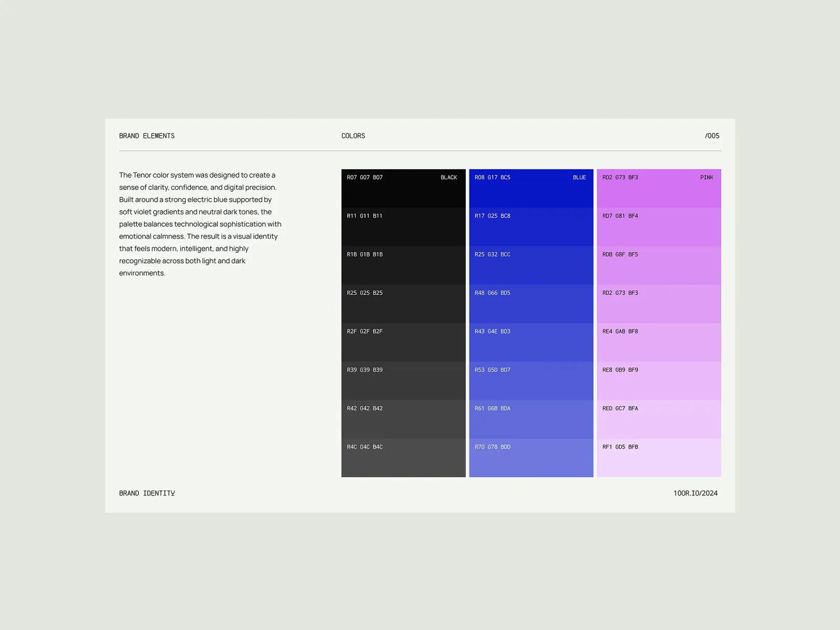Screen dimensions: 840x630
Task: Choose the R42 G42 B42 swatch
Action: pyautogui.click(x=403, y=420)
